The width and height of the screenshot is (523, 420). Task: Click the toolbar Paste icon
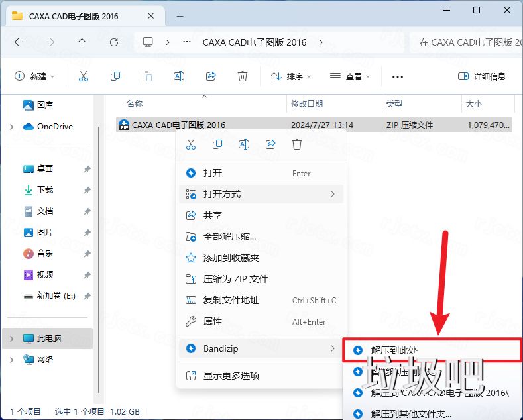[147, 76]
